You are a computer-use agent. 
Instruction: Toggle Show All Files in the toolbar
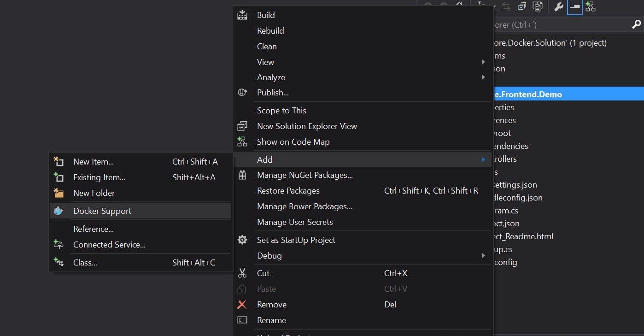click(x=538, y=7)
